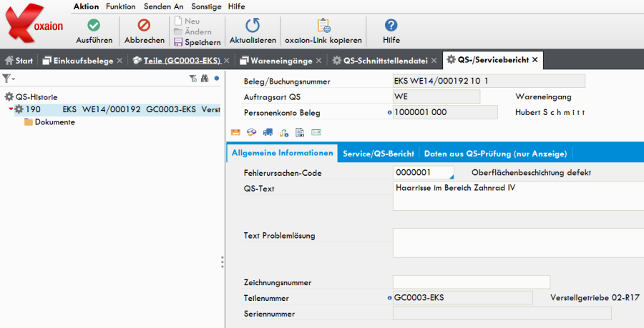Click the panel splitter handle dots
This screenshot has width=644, height=328.
223,262
